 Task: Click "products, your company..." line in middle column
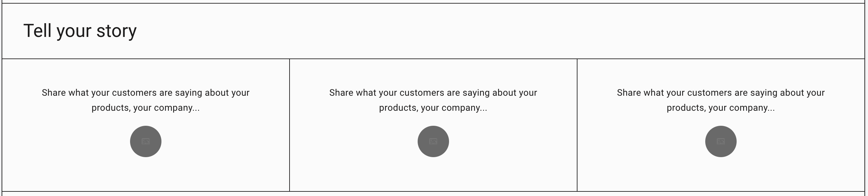click(x=433, y=108)
